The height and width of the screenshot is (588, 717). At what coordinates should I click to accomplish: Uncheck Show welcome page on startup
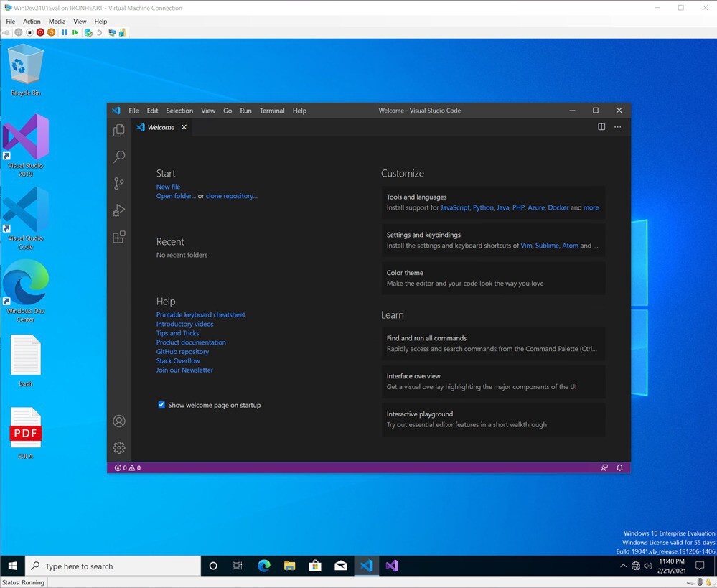[x=161, y=405]
